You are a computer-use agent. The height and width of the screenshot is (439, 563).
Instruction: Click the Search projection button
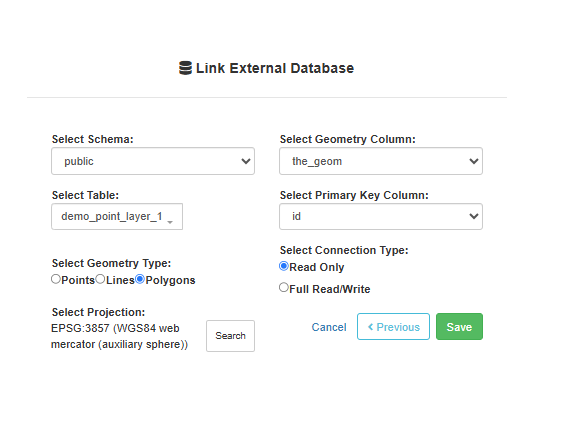tap(231, 336)
